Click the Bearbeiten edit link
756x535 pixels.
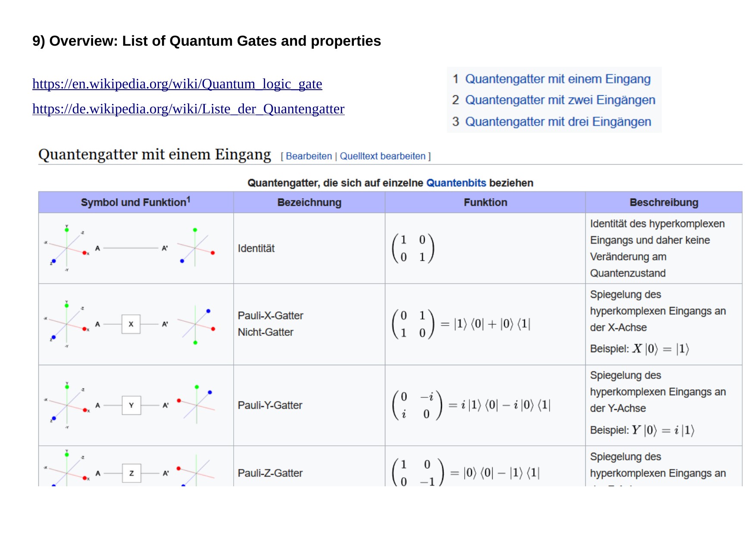point(309,156)
